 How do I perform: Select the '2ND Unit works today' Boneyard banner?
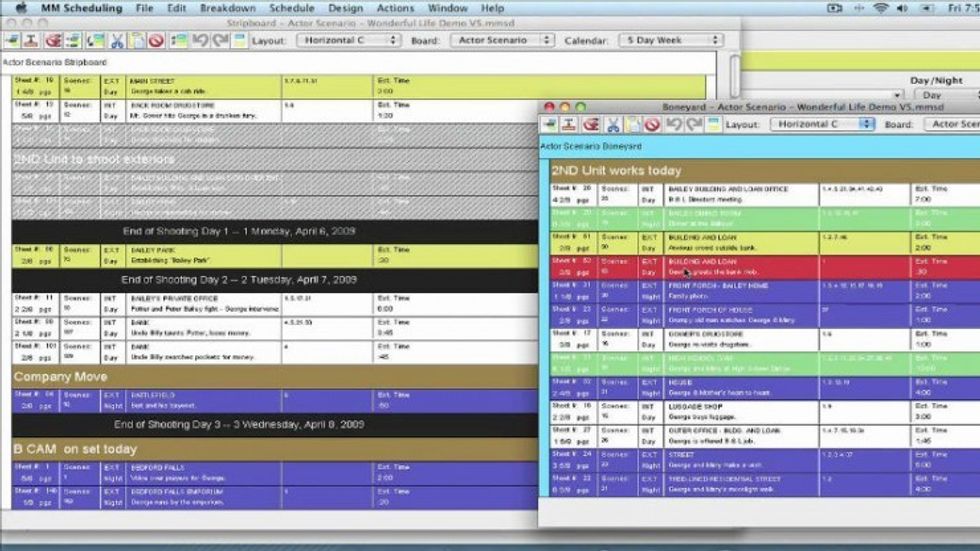pos(764,171)
